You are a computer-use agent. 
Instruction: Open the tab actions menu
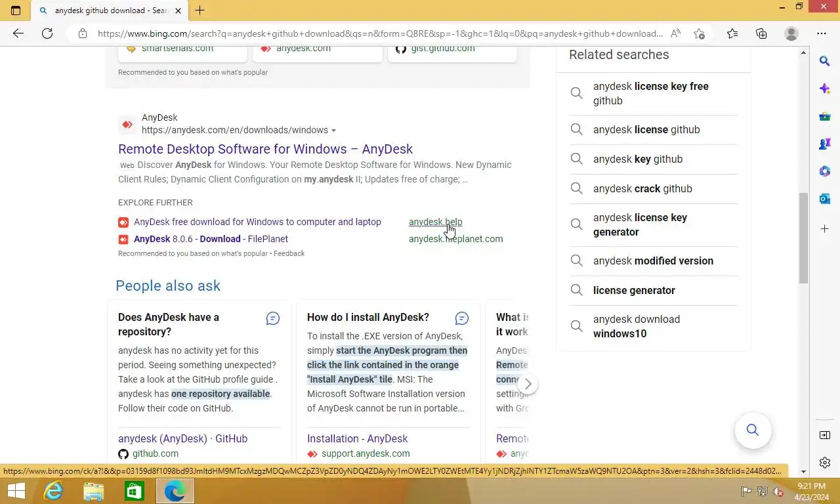pos(16,10)
